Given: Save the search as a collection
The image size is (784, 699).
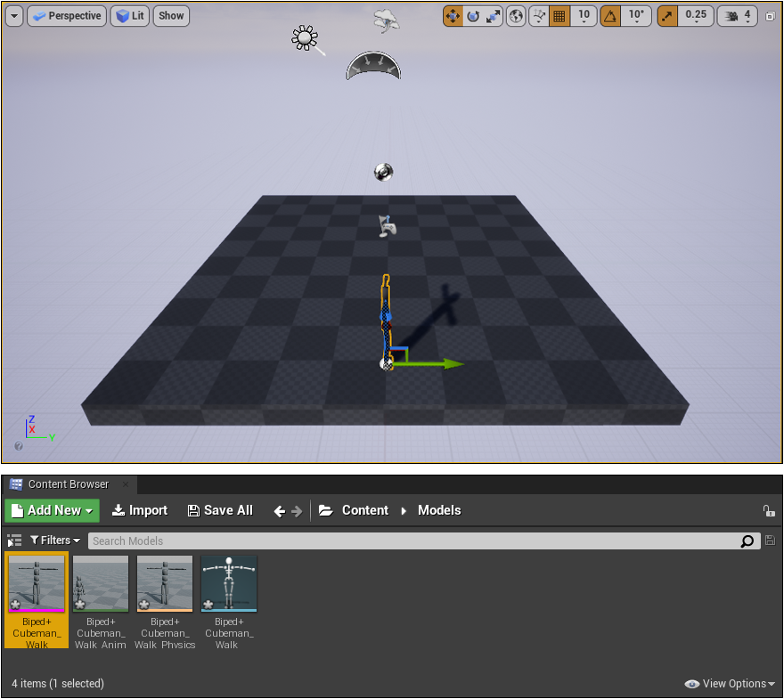Looking at the screenshot, I should click(x=770, y=541).
